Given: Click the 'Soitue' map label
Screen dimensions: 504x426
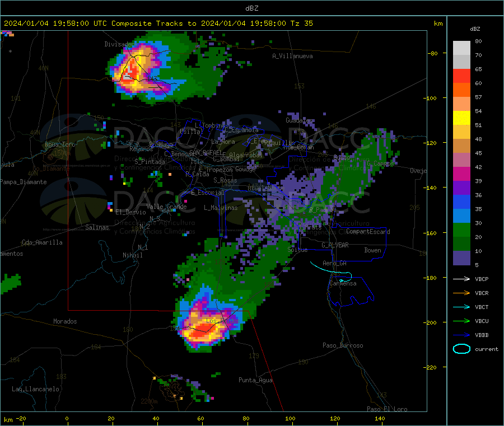Looking at the screenshot, I should tap(297, 250).
